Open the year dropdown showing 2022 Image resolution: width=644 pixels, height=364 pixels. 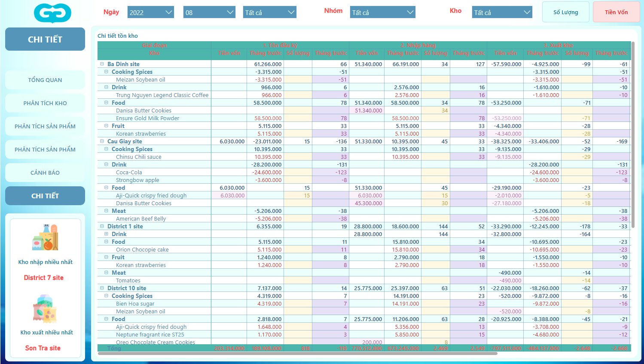pos(151,12)
